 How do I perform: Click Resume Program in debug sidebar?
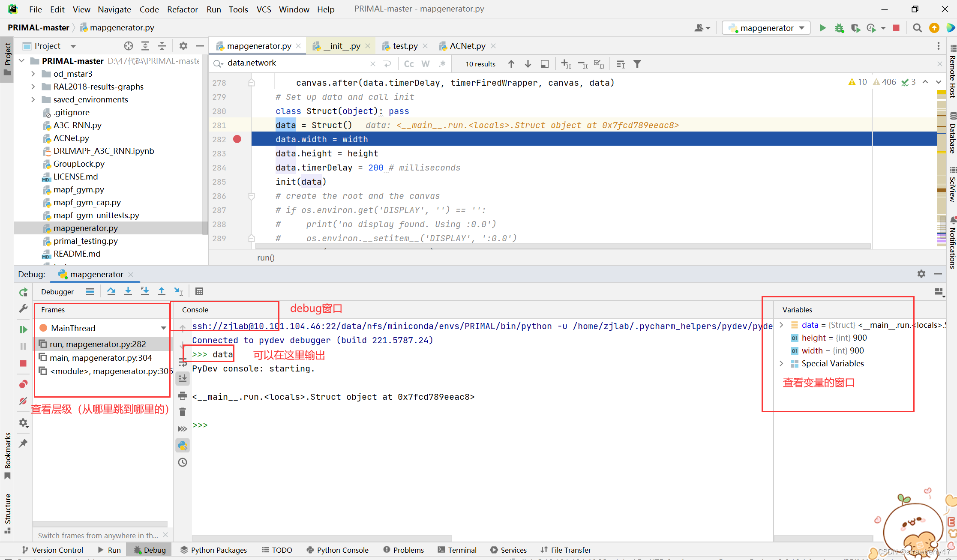[23, 329]
